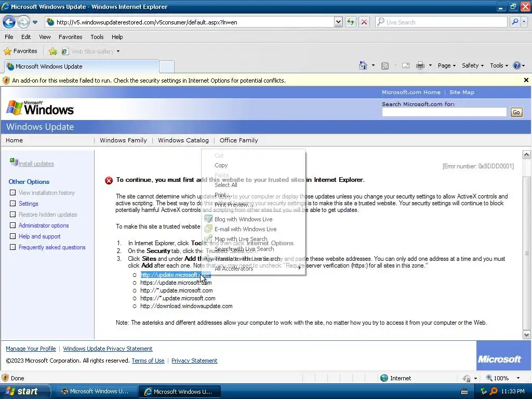Viewport: 532px width, 399px height.
Task: Click the search magnifier button
Action: [515, 22]
